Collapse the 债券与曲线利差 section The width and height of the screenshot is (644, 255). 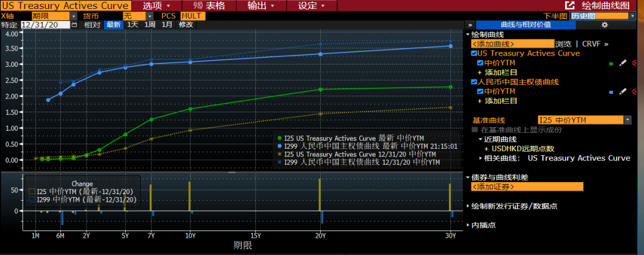click(x=468, y=177)
